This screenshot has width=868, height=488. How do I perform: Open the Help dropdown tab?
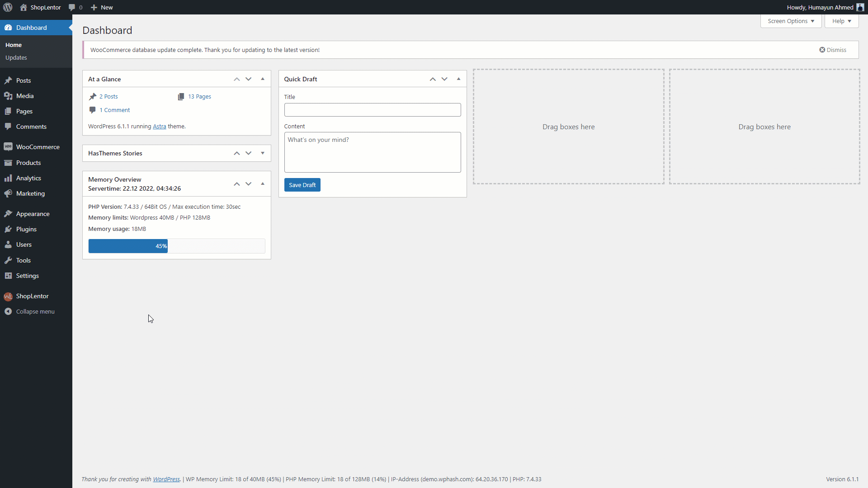pyautogui.click(x=841, y=21)
